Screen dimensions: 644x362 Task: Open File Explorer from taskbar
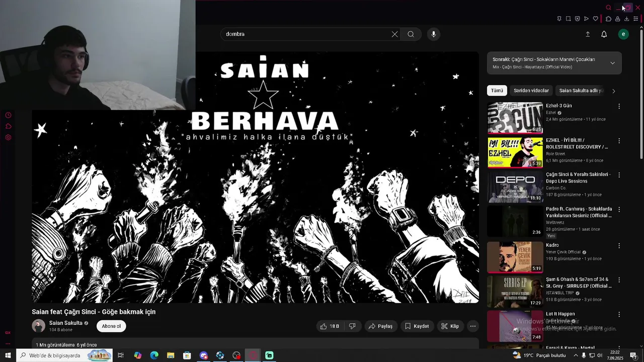[171, 355]
